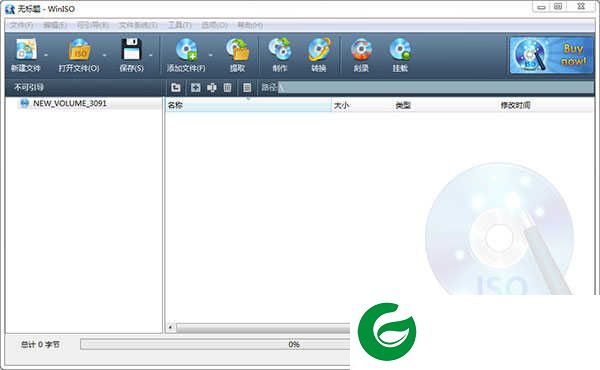The width and height of the screenshot is (600, 370).
Task: Open the 文件(F) menu
Action: (x=21, y=25)
